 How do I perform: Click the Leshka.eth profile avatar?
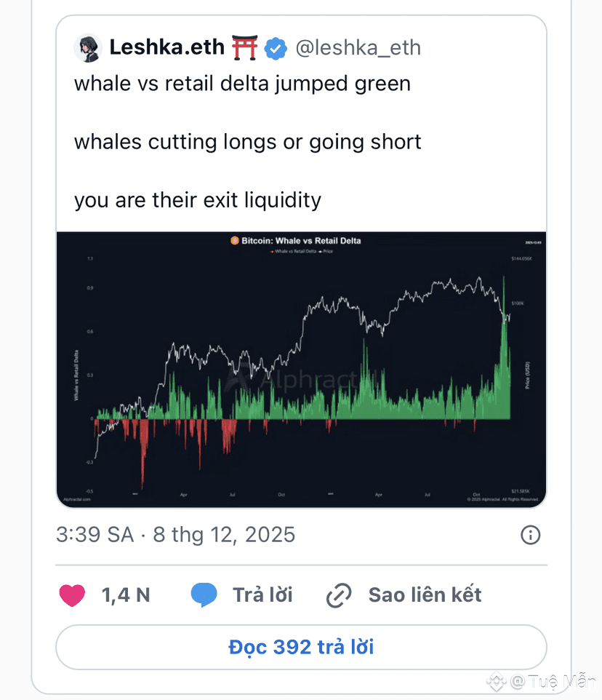tap(89, 48)
